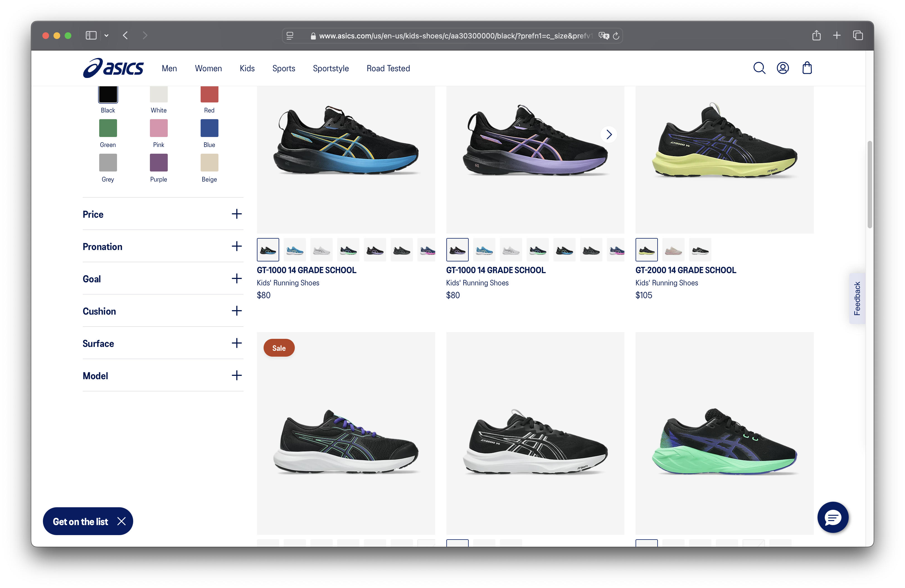Go forward in Safari history
Image resolution: width=905 pixels, height=588 pixels.
(x=145, y=35)
